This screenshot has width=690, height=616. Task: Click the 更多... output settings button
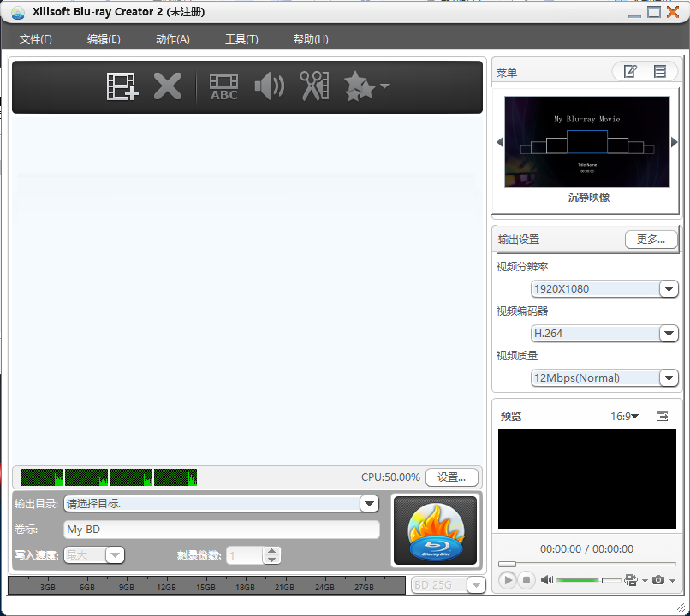point(651,240)
